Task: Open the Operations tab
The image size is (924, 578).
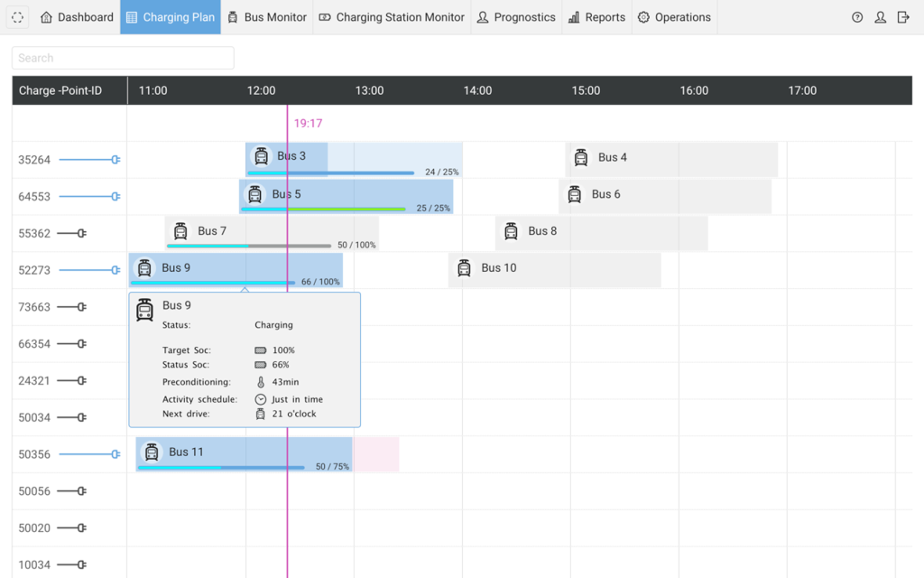Action: (x=674, y=17)
